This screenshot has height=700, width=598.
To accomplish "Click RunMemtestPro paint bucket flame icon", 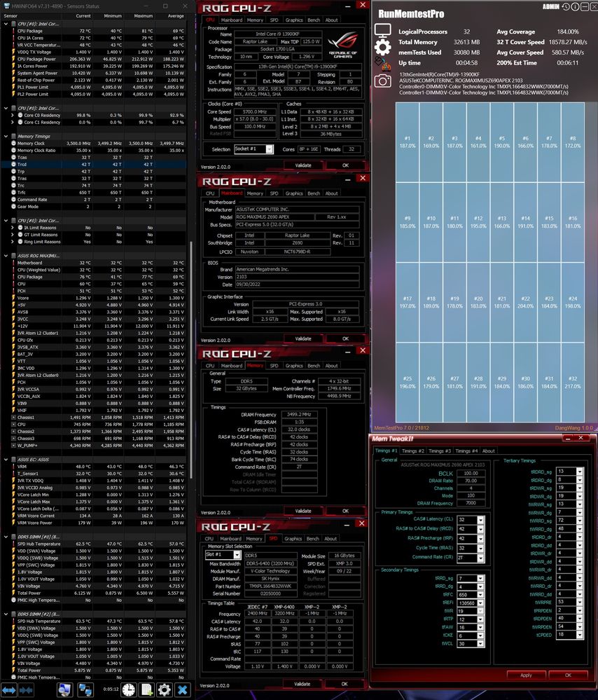I will 383,64.
